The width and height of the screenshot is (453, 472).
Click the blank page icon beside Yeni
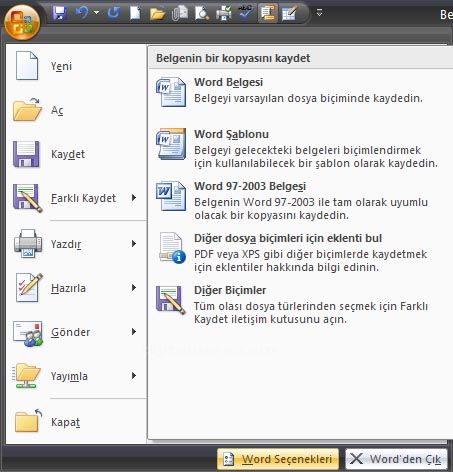pyautogui.click(x=27, y=66)
